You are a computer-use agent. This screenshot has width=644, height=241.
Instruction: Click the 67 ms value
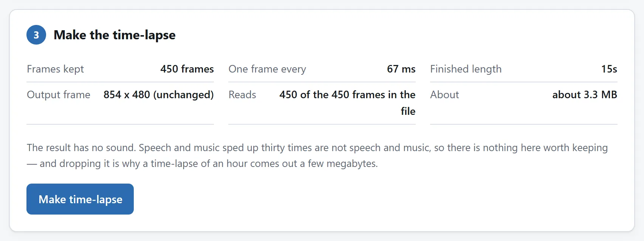click(x=401, y=69)
